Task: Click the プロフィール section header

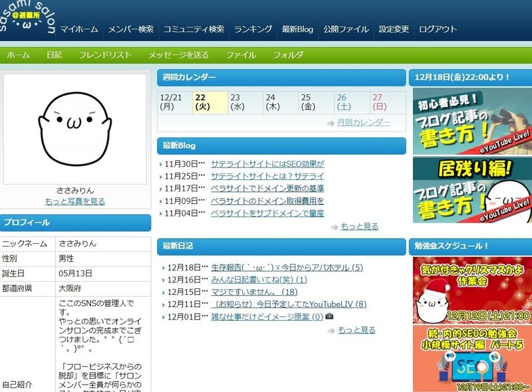Action: [x=75, y=223]
